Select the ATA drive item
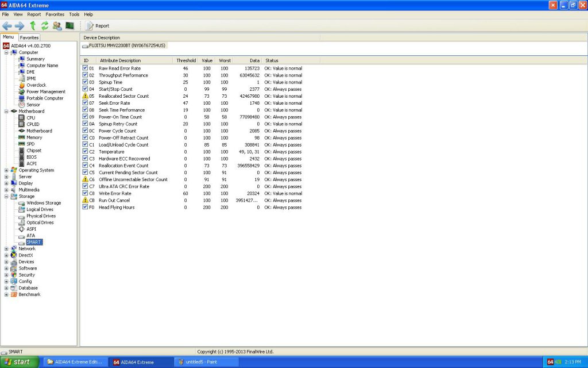588x368 pixels. (x=30, y=235)
